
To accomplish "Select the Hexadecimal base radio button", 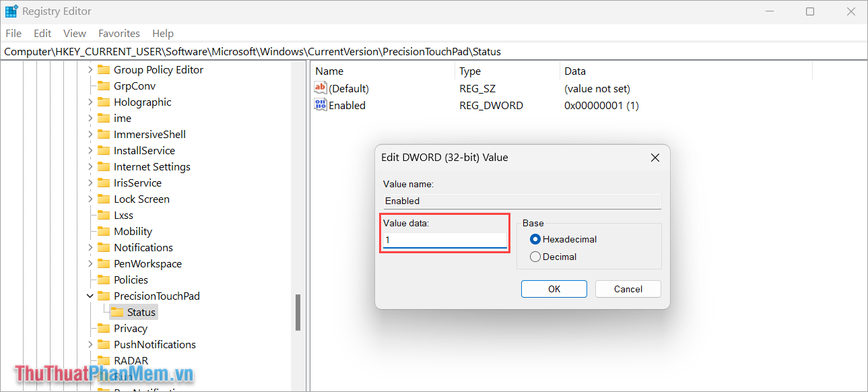I will click(535, 239).
